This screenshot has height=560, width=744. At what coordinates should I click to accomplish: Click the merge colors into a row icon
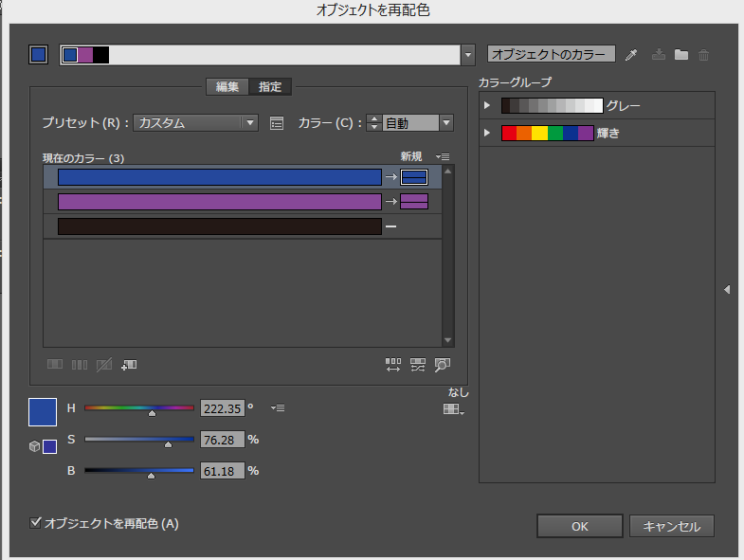click(x=55, y=365)
